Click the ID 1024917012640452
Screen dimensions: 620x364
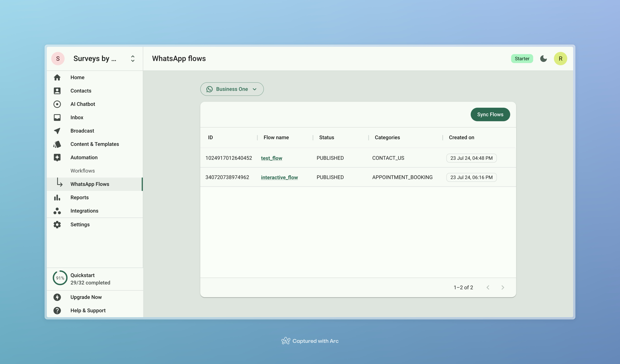click(x=229, y=158)
